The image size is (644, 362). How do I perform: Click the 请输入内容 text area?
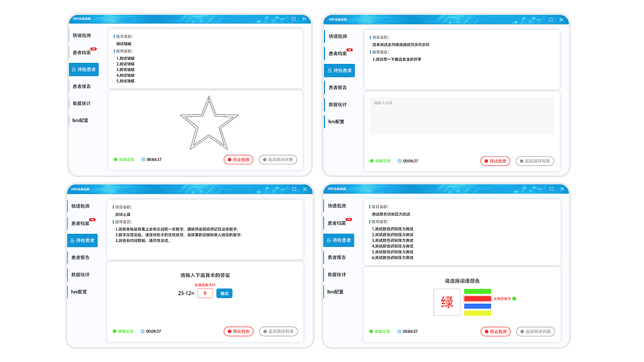(462, 116)
